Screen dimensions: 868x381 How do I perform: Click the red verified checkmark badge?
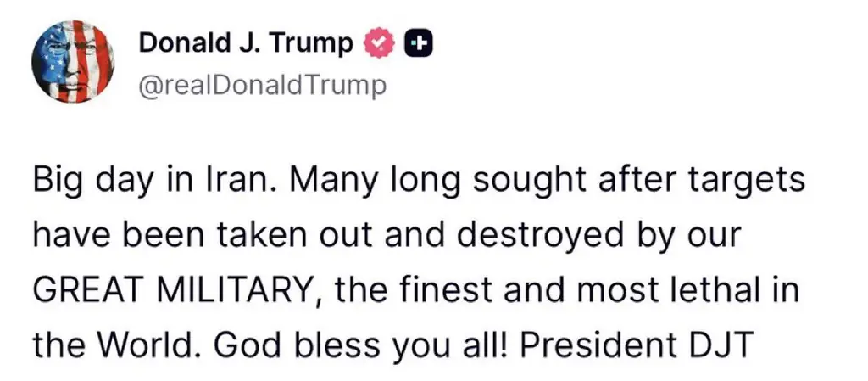click(x=378, y=43)
